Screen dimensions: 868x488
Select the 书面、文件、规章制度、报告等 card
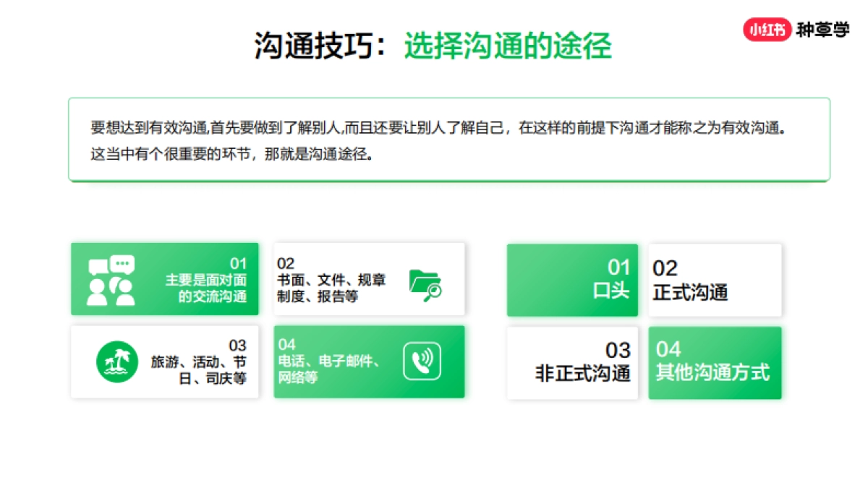pyautogui.click(x=369, y=279)
